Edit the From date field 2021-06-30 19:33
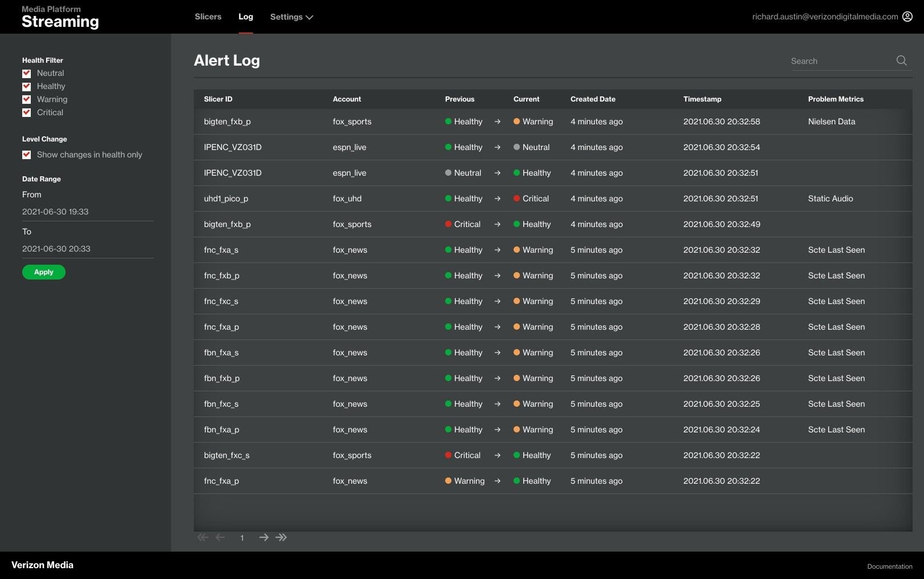The image size is (924, 579). point(88,212)
